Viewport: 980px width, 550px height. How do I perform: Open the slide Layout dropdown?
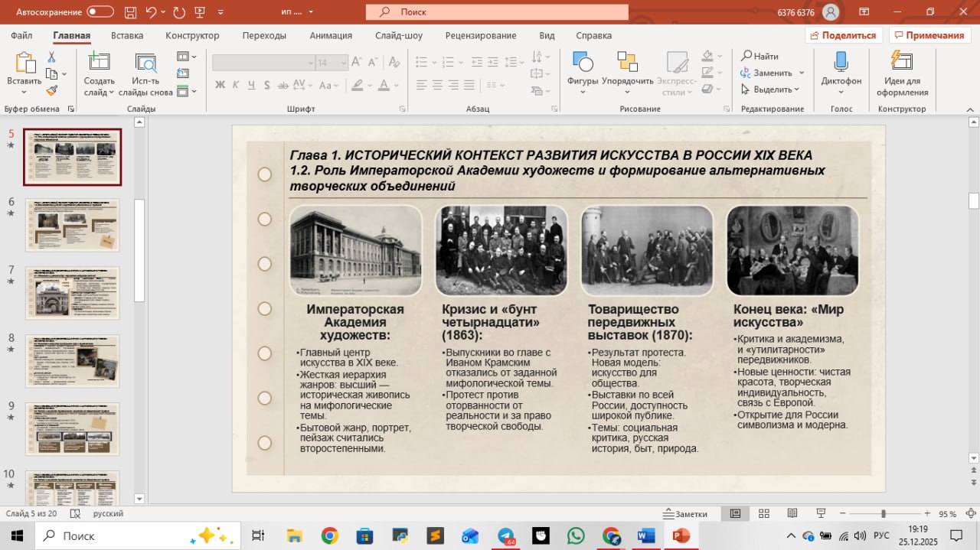click(186, 57)
